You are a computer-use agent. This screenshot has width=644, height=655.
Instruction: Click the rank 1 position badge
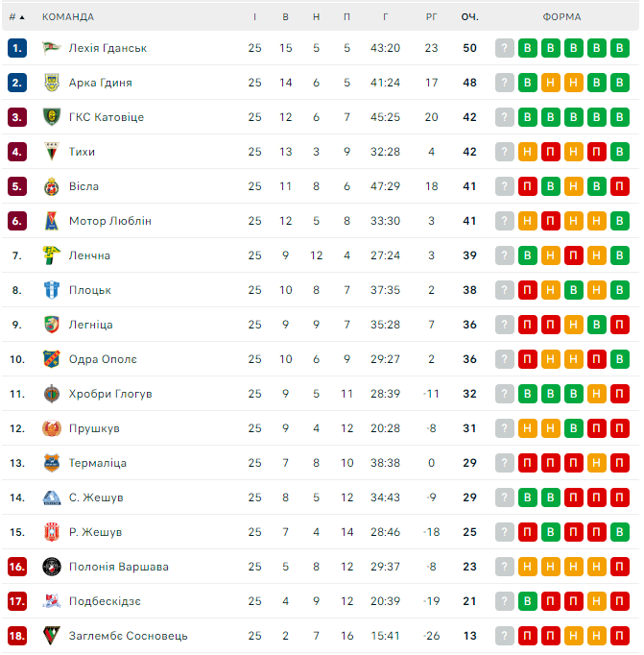pyautogui.click(x=17, y=48)
